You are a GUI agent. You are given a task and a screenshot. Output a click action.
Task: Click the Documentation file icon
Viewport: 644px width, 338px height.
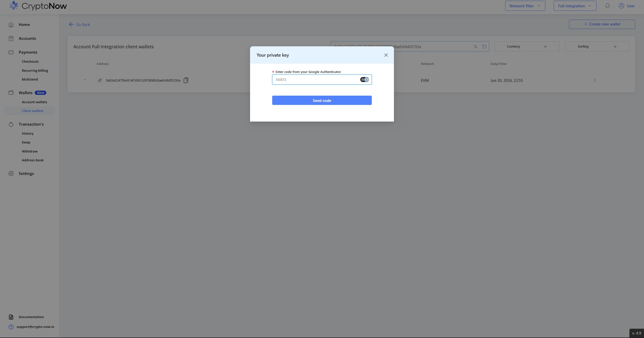pyautogui.click(x=11, y=317)
